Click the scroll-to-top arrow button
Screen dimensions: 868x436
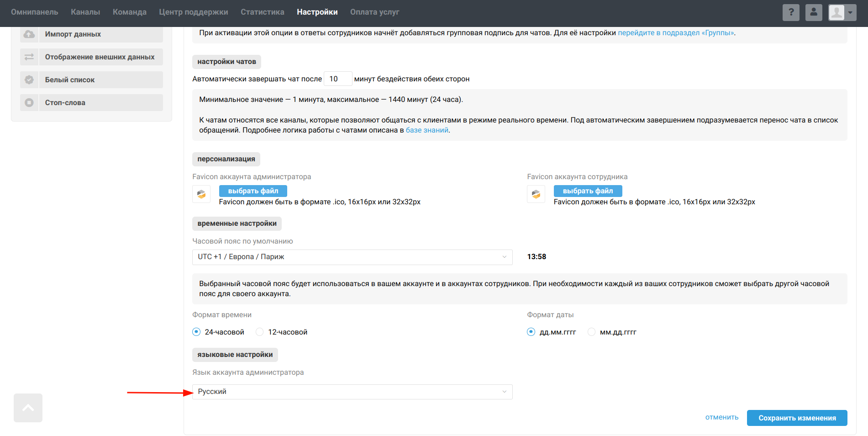point(28,408)
